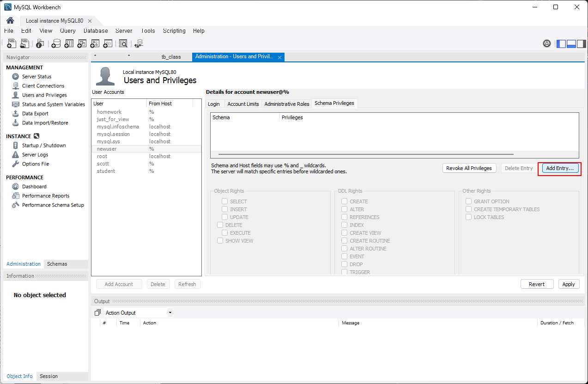Open Performance Schema Setup
The width and height of the screenshot is (588, 384).
[53, 205]
